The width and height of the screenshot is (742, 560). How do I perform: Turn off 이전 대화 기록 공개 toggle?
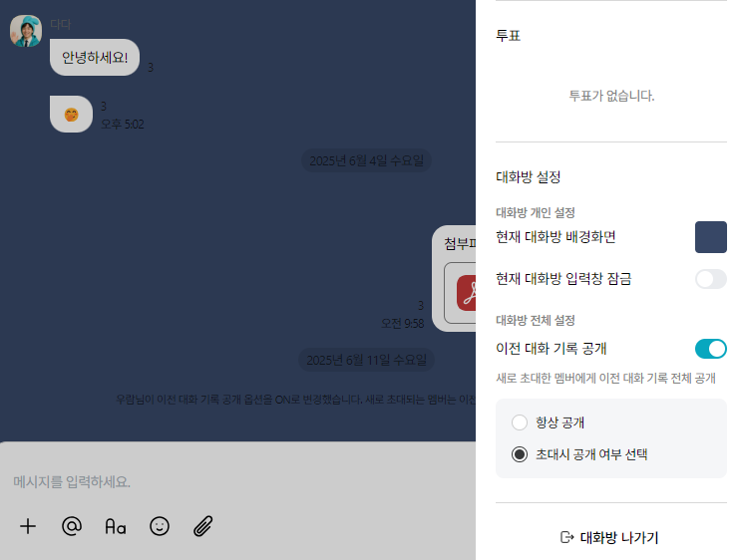coord(710,349)
